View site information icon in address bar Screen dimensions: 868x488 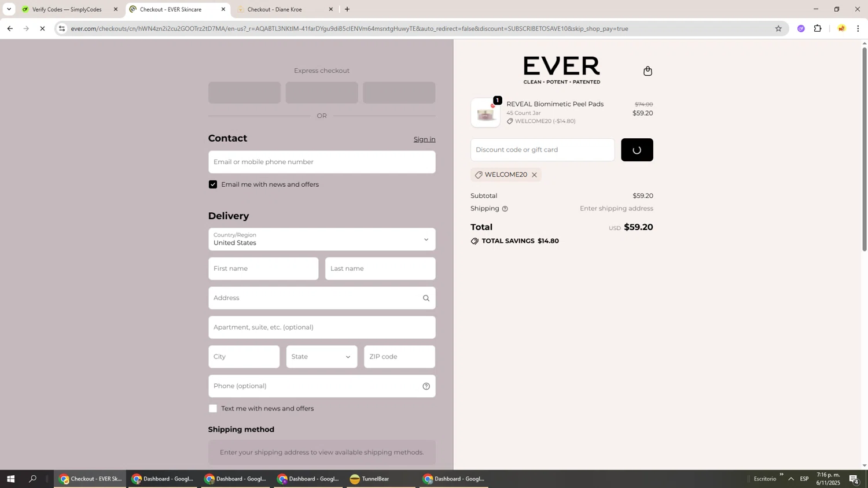(62, 28)
